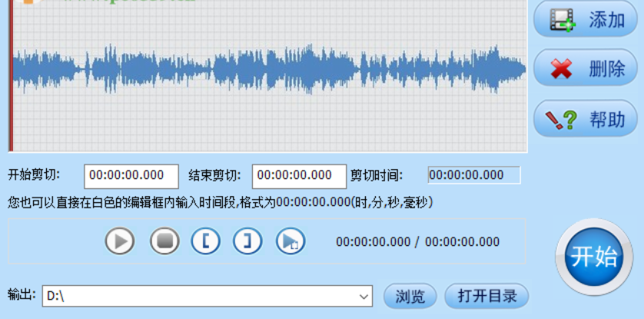
Task: Click the 结束剪切 end time field
Action: [x=300, y=176]
